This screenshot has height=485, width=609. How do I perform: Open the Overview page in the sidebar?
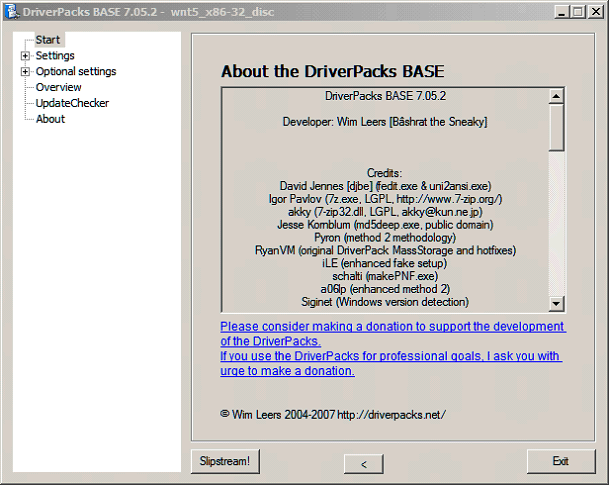click(x=59, y=87)
